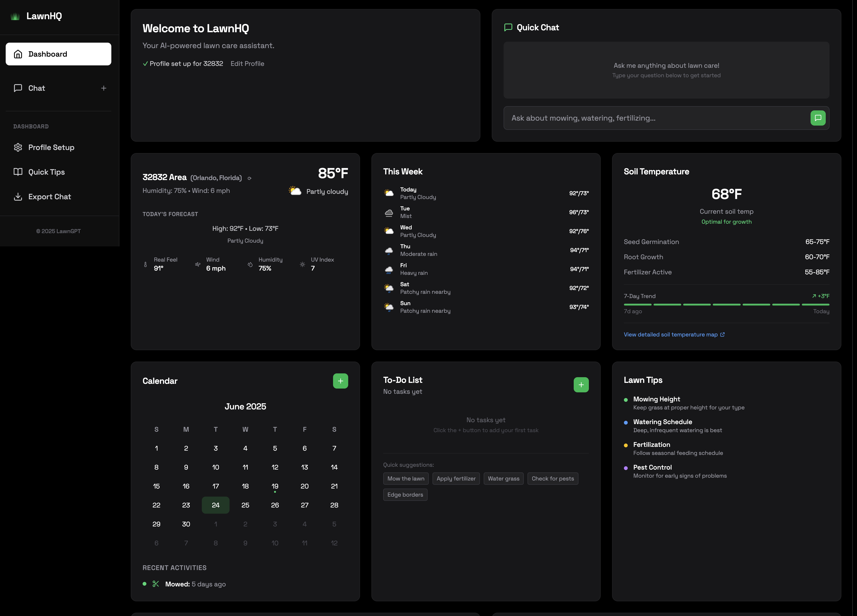Select the "Apply fertilizer" suggestion chip
Viewport: 857px width, 616px height.
(x=456, y=478)
